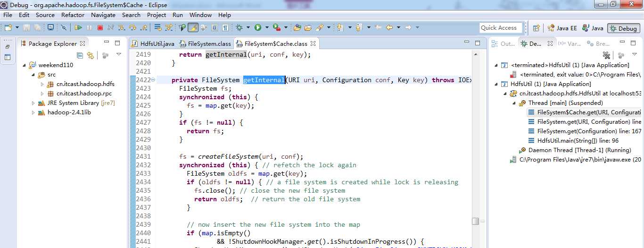Open the Outline view tab

tap(504, 43)
